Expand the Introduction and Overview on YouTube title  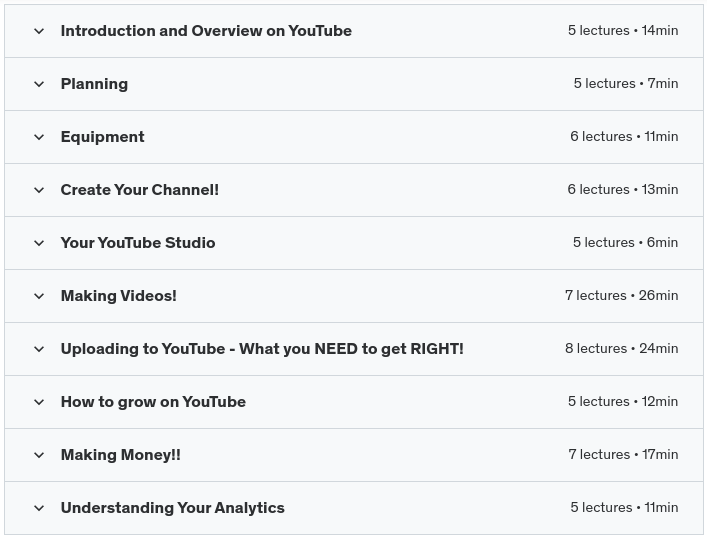(206, 31)
